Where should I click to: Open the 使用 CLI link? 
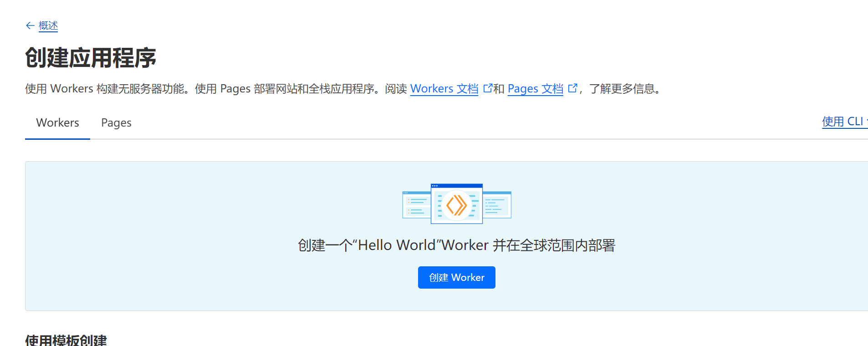click(x=845, y=122)
